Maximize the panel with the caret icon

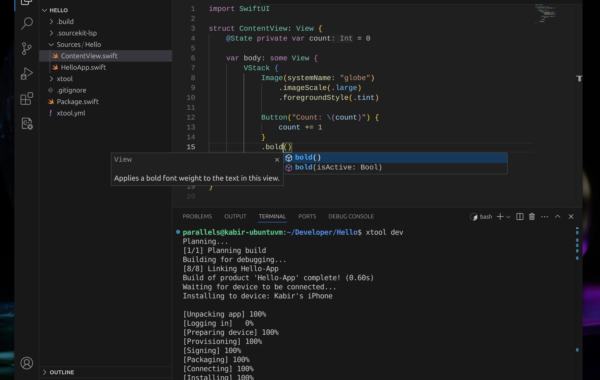(x=558, y=217)
